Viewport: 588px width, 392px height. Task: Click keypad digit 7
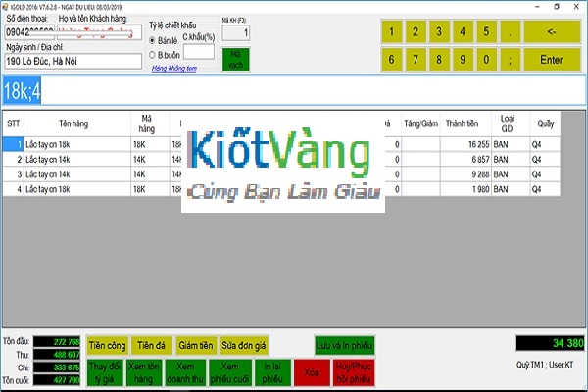(x=416, y=59)
